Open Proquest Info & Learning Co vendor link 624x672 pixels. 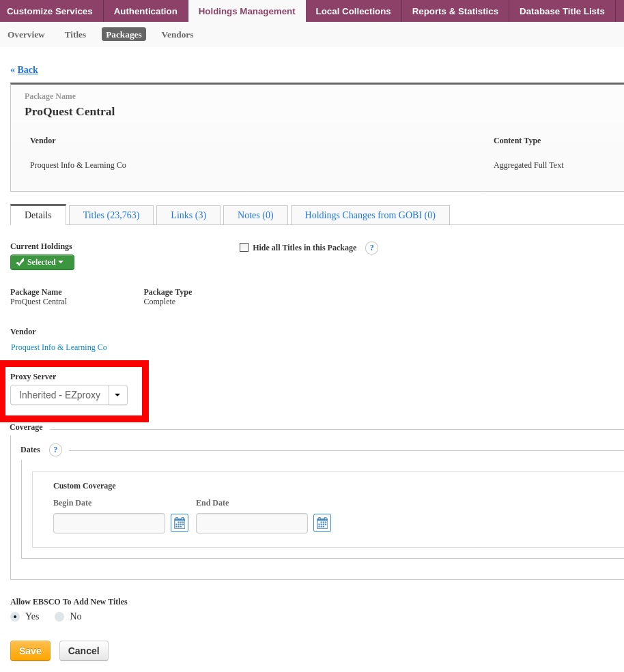point(59,347)
